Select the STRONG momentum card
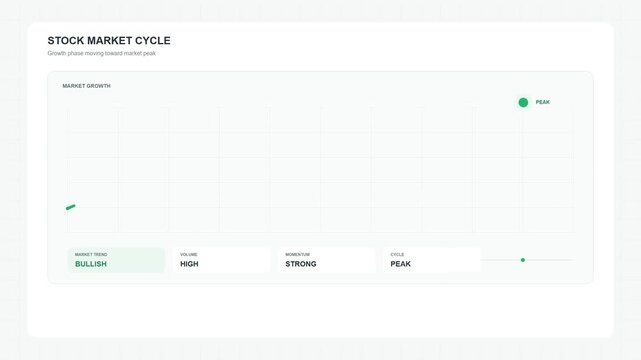The image size is (641, 360). point(326,260)
